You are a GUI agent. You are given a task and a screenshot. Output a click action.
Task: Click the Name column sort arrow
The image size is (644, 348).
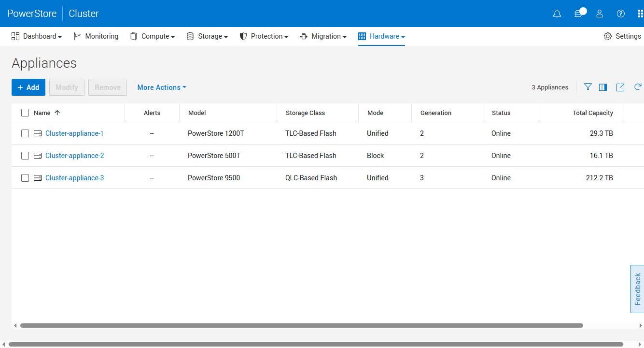(57, 113)
